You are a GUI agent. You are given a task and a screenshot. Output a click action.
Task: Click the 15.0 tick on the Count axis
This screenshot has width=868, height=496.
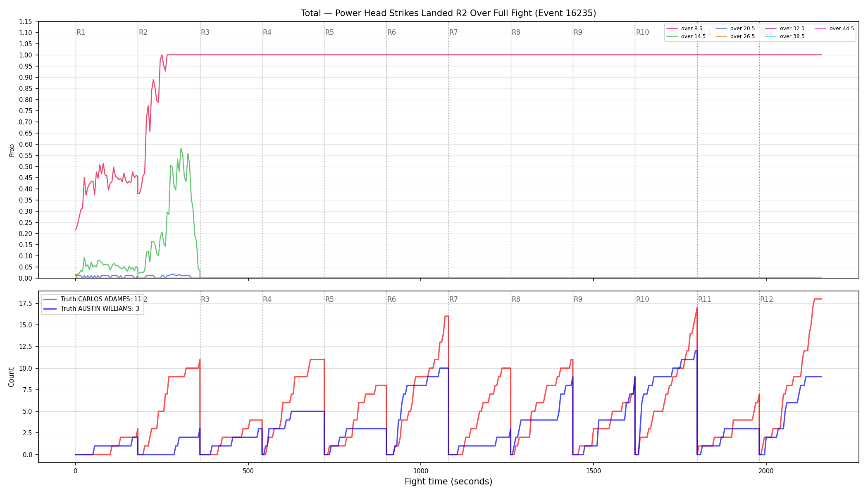point(26,325)
